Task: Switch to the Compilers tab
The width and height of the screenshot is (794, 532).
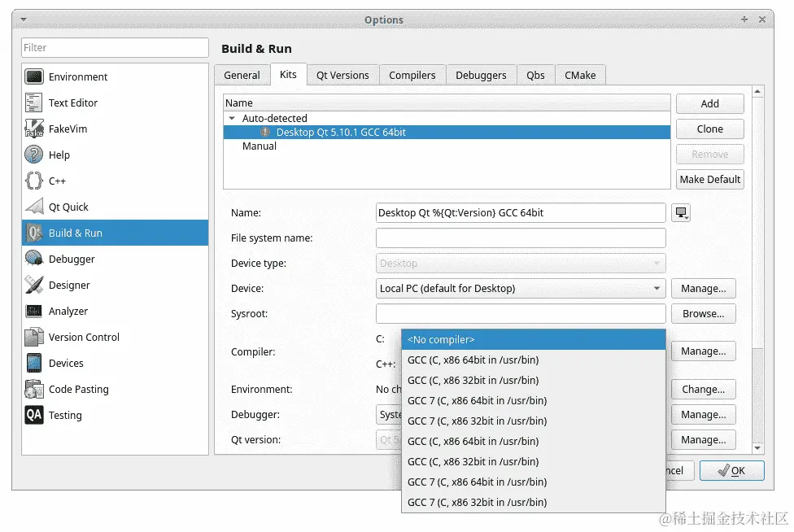Action: 412,75
